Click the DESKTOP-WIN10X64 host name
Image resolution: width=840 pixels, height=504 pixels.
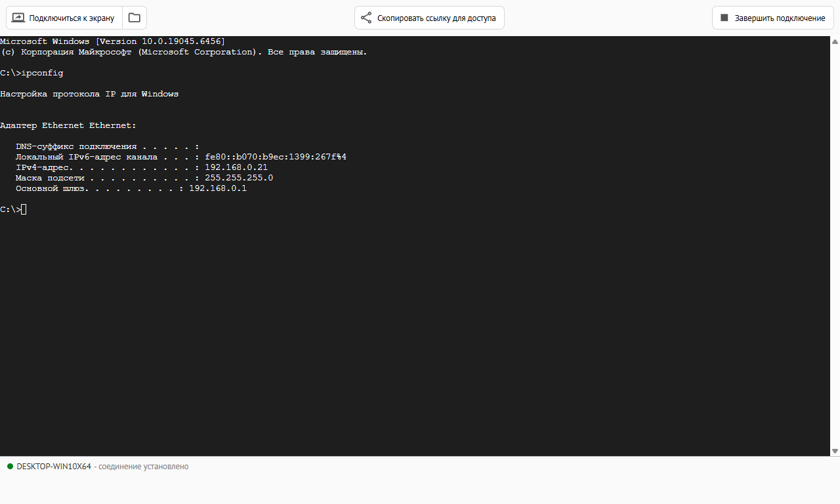pos(54,467)
